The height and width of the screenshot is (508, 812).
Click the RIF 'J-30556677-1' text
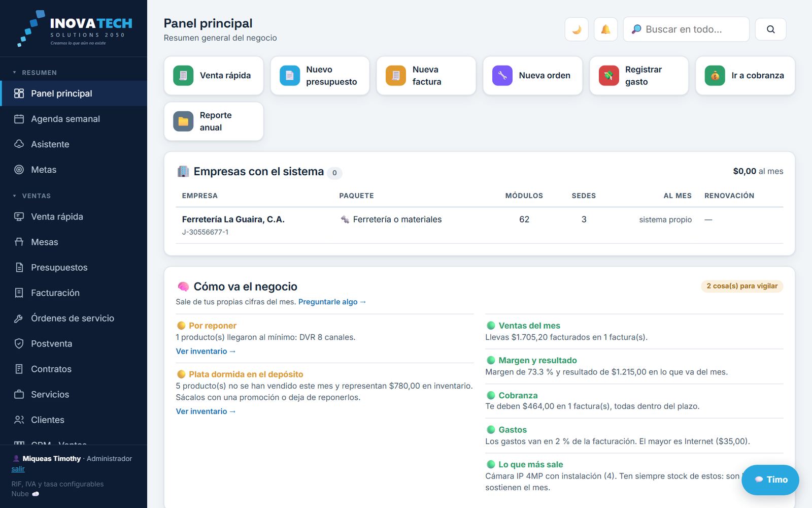pos(205,232)
